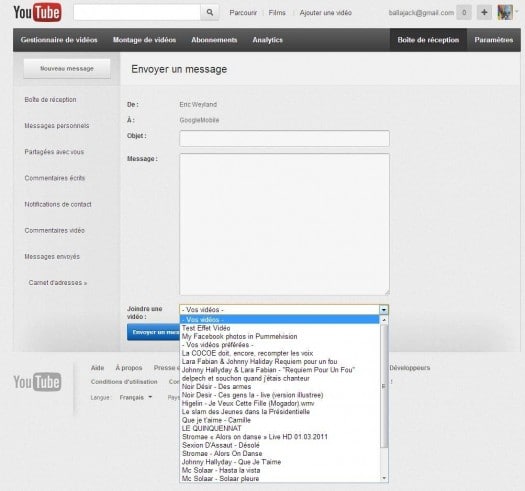The width and height of the screenshot is (525, 491).
Task: Click the search magnifier button
Action: [x=210, y=12]
